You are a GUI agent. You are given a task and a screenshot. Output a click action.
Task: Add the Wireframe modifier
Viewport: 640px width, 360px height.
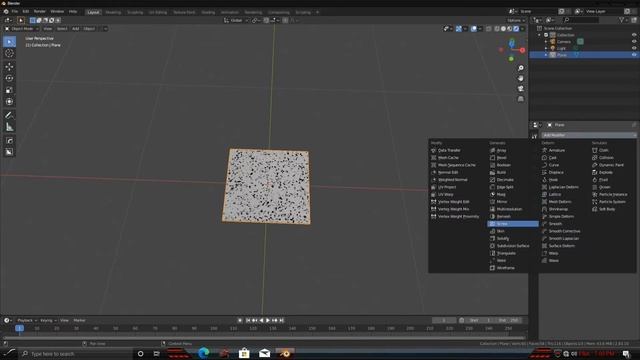pos(505,268)
